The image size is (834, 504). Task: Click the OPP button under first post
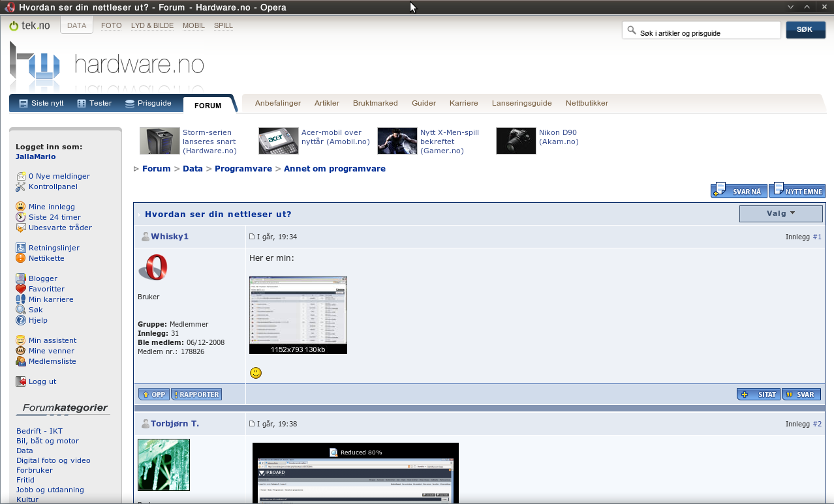tap(153, 394)
